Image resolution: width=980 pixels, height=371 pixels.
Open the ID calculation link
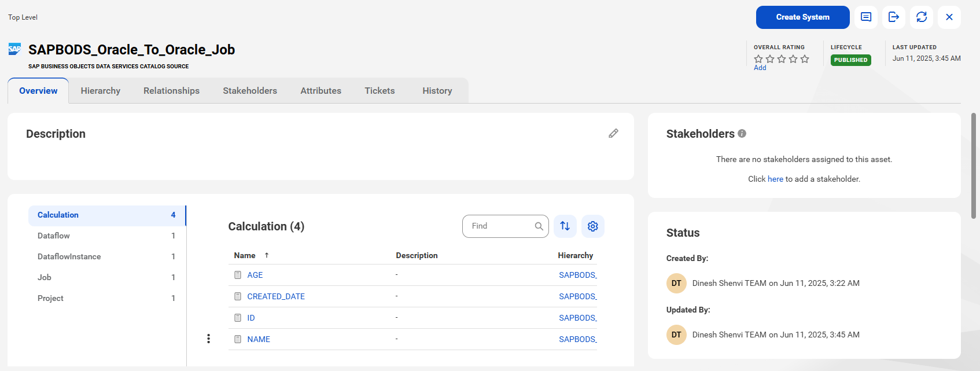[251, 318]
